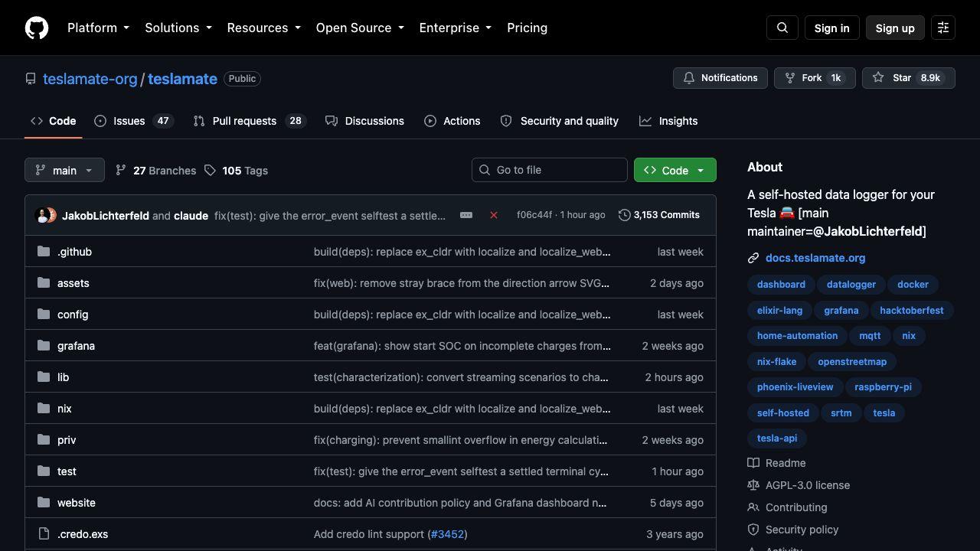Click the GitHub logo home icon
Viewport: 980px width, 551px height.
coord(37,28)
